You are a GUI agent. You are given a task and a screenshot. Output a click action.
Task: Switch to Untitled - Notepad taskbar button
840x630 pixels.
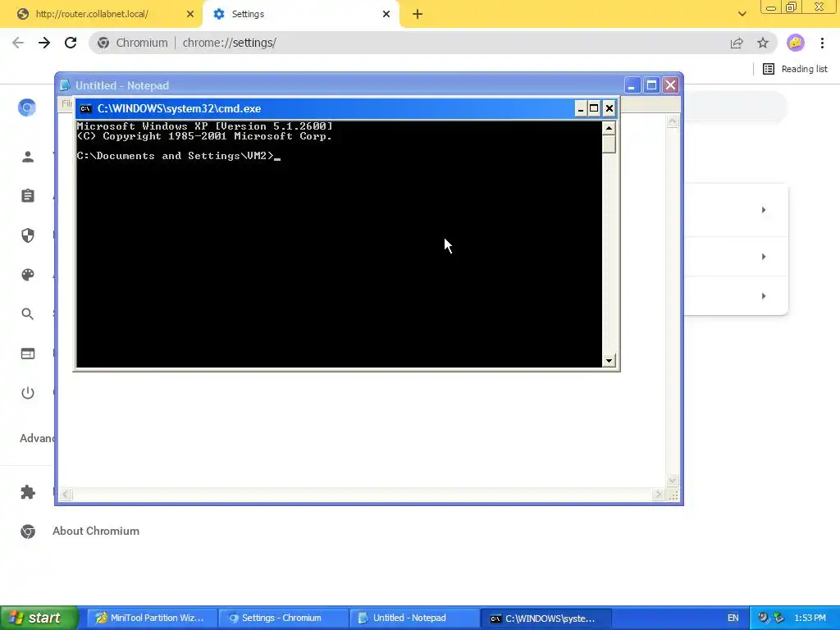coord(414,618)
